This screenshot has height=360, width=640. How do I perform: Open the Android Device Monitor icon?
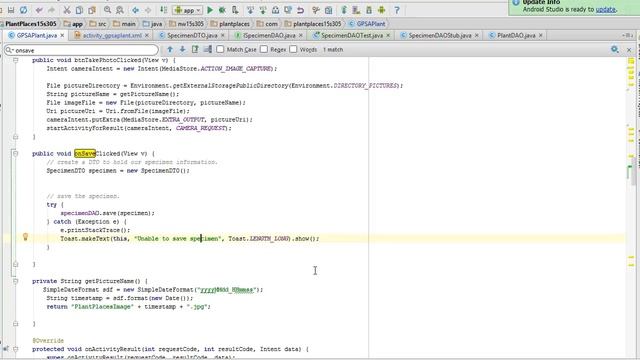(x=381, y=10)
